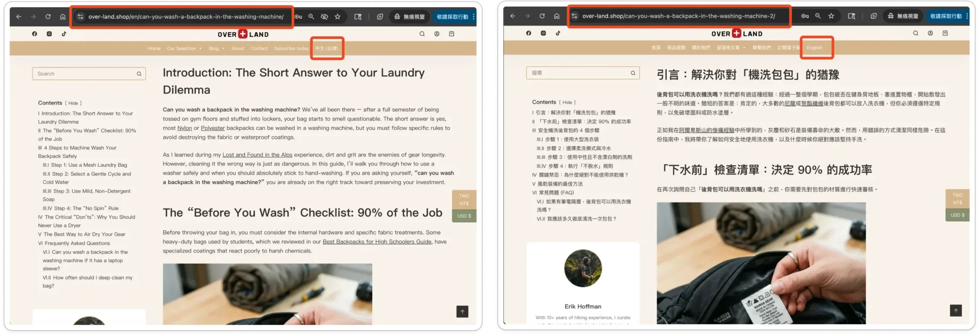980x335 pixels.
Task: Open '常見問題 (FAQ)' contents entry
Action: [x=553, y=192]
